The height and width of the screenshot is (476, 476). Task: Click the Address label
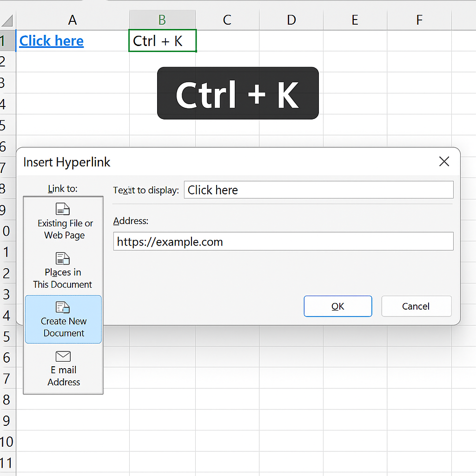131,221
